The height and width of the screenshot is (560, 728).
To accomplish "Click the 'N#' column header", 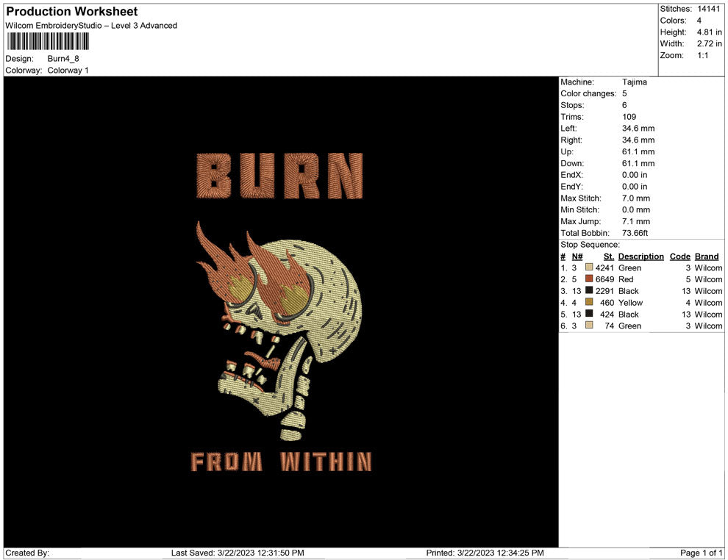I will [x=577, y=256].
